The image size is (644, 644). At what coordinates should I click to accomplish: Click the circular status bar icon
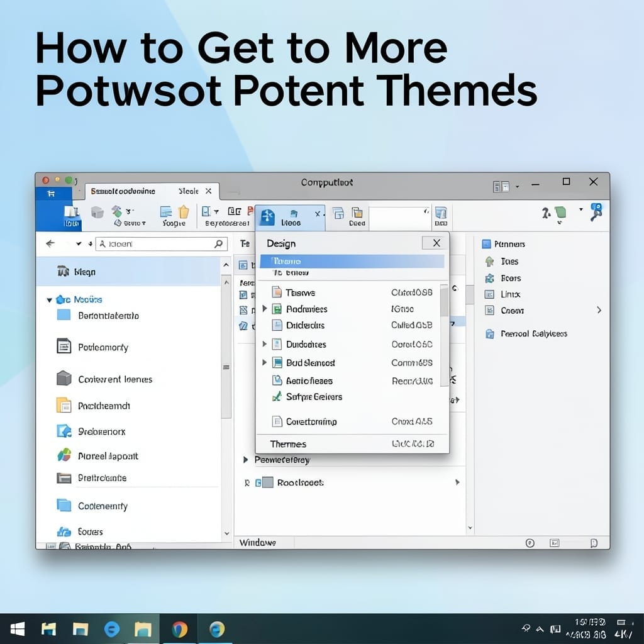530,543
